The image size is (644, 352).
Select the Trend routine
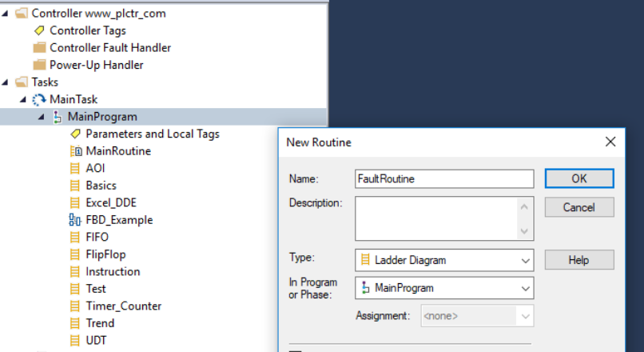pyautogui.click(x=100, y=323)
